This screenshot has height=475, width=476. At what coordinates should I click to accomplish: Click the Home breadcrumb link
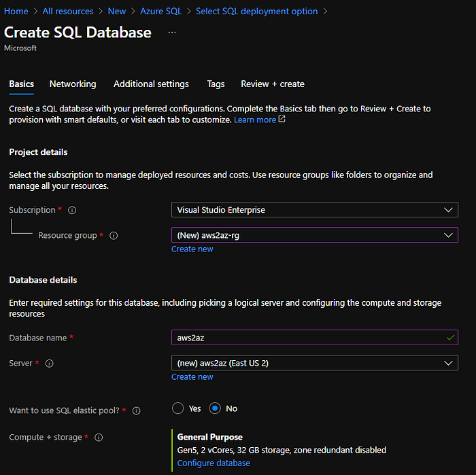[16, 12]
